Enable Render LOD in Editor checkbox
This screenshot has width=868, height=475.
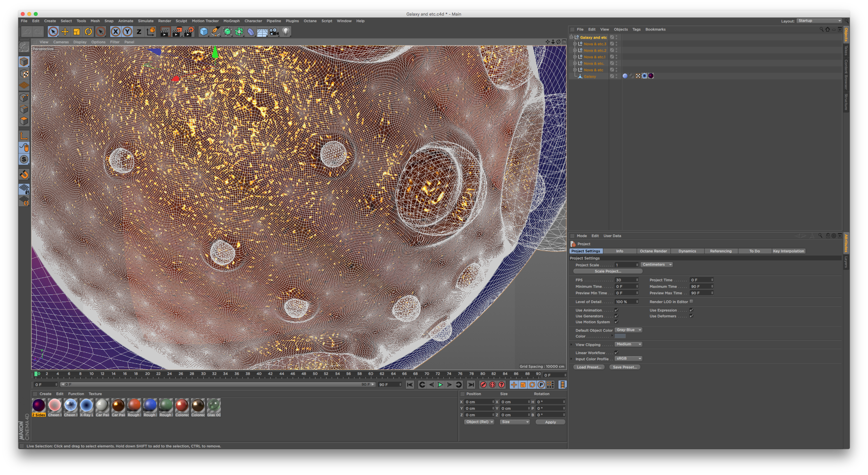tap(691, 301)
